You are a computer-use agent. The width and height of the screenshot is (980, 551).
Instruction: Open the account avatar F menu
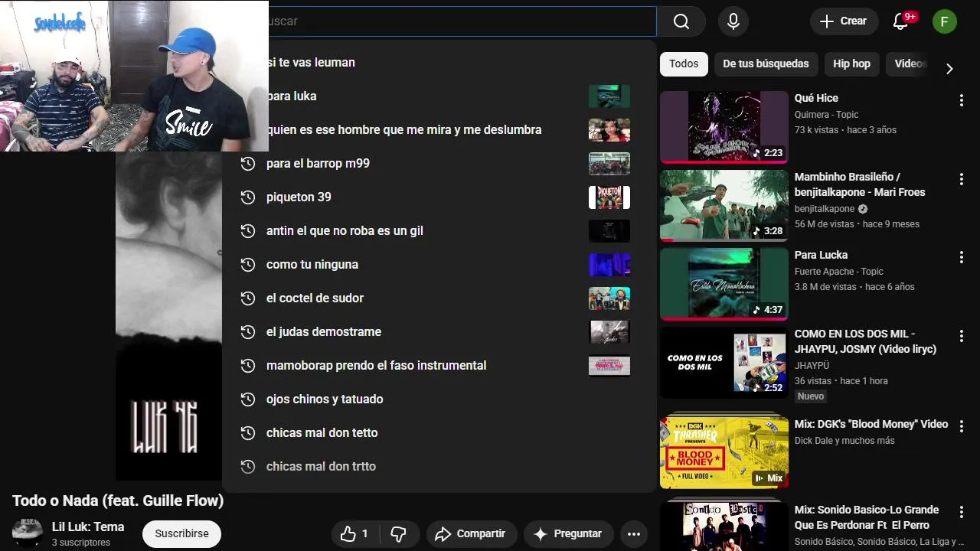tap(945, 21)
